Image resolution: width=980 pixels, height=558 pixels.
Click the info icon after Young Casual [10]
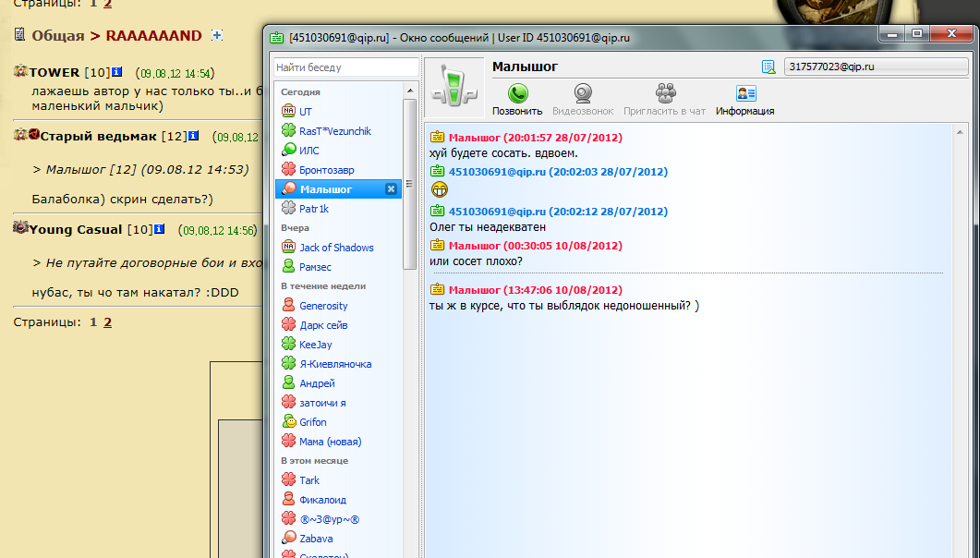click(160, 229)
